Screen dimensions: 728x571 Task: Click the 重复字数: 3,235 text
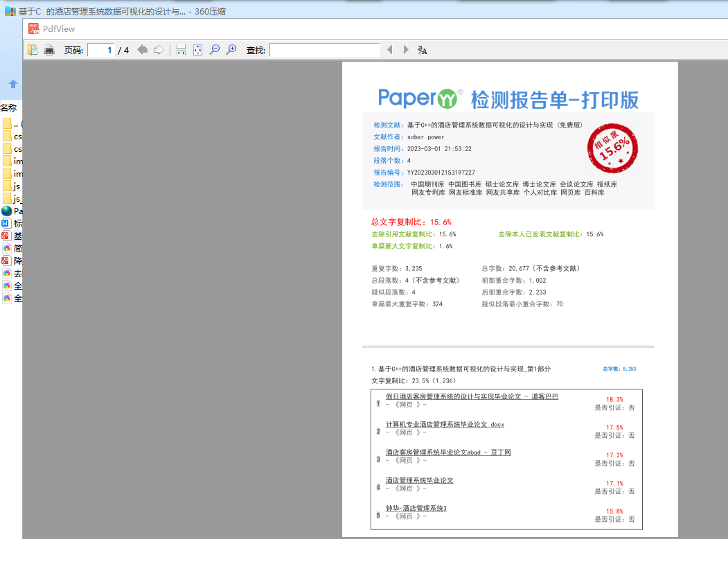[397, 269]
